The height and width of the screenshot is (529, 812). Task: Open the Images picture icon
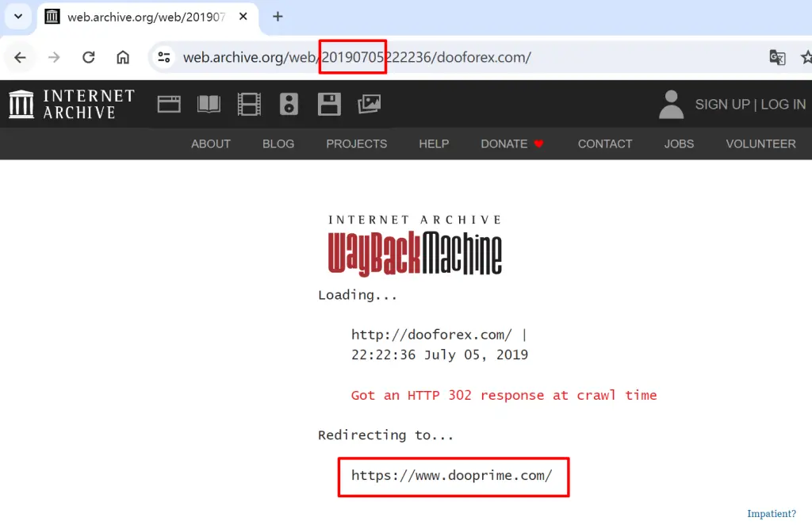(x=370, y=104)
